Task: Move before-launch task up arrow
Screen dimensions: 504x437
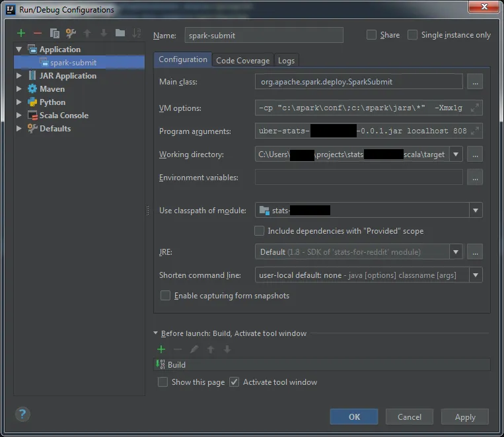Action: click(x=211, y=349)
